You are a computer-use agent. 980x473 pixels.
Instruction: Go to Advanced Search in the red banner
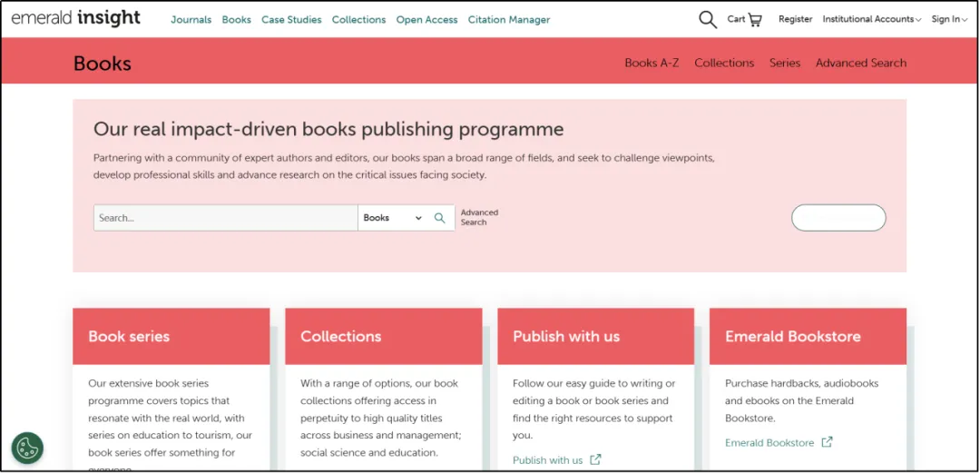[860, 63]
